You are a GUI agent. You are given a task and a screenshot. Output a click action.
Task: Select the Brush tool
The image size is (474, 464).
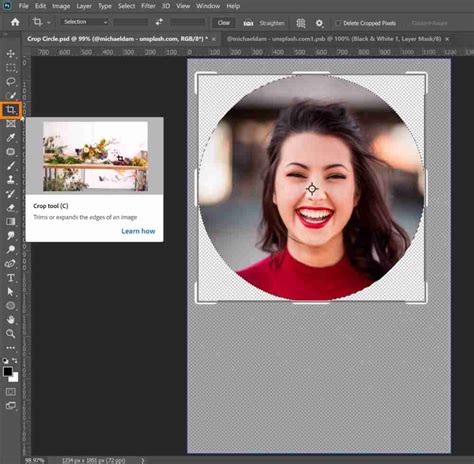tap(11, 166)
